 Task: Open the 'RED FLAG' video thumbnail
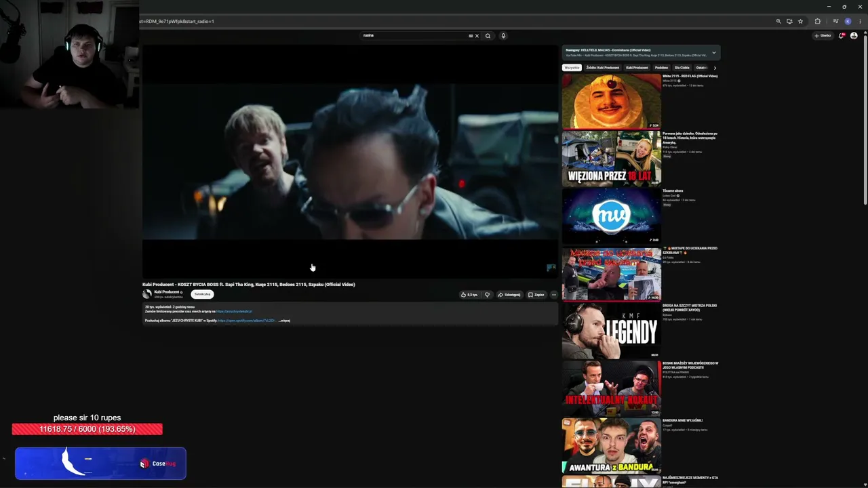(x=612, y=101)
